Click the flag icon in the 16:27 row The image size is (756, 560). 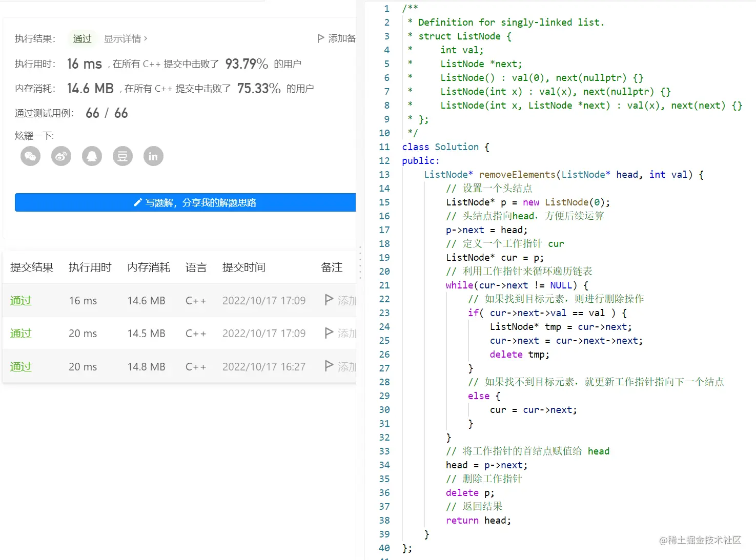(330, 366)
